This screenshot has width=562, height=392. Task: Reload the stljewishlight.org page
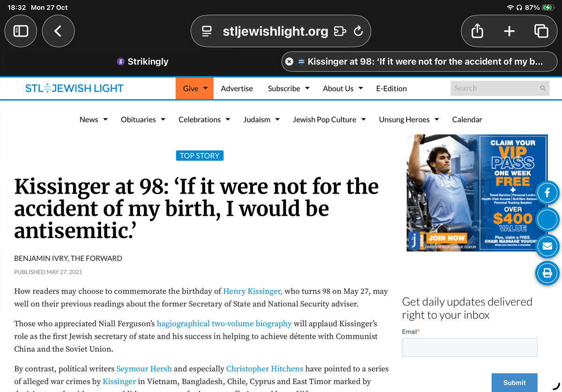pos(358,31)
